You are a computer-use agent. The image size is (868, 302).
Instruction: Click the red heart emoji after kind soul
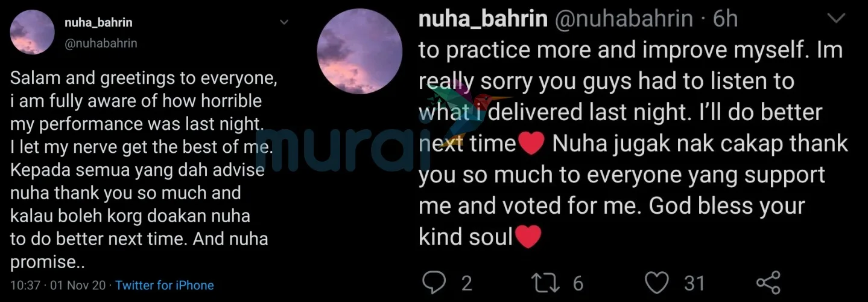[x=528, y=238]
